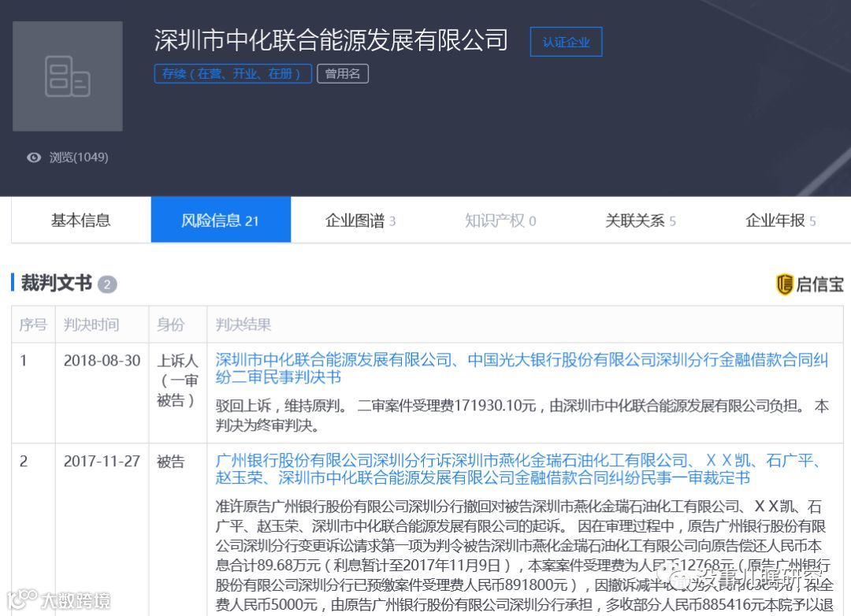Open the 中国光大银行 二审民事判决书 link

[x=522, y=368]
